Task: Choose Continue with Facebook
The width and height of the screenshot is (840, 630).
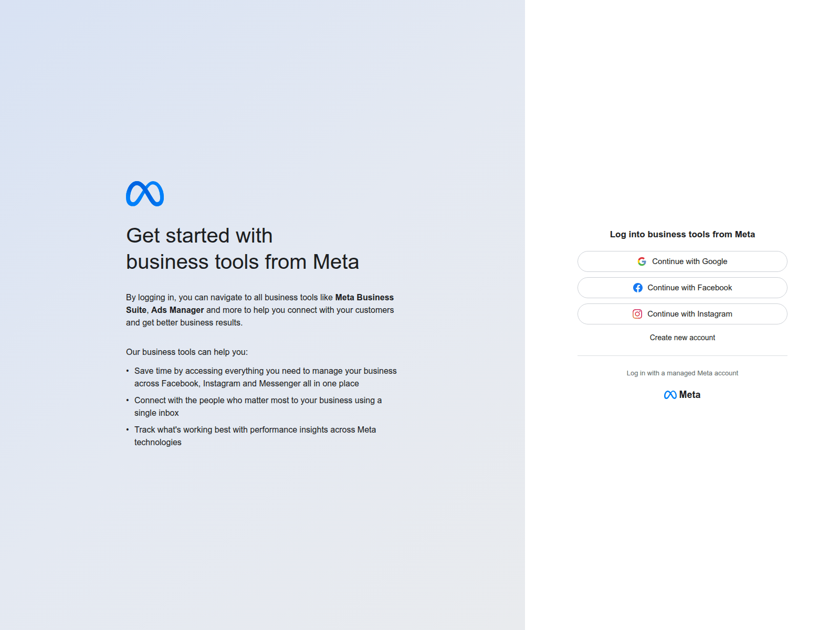Action: (x=682, y=288)
